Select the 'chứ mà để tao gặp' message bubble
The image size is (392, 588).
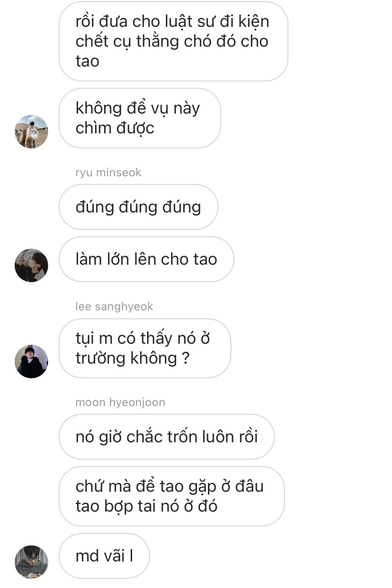(x=172, y=496)
